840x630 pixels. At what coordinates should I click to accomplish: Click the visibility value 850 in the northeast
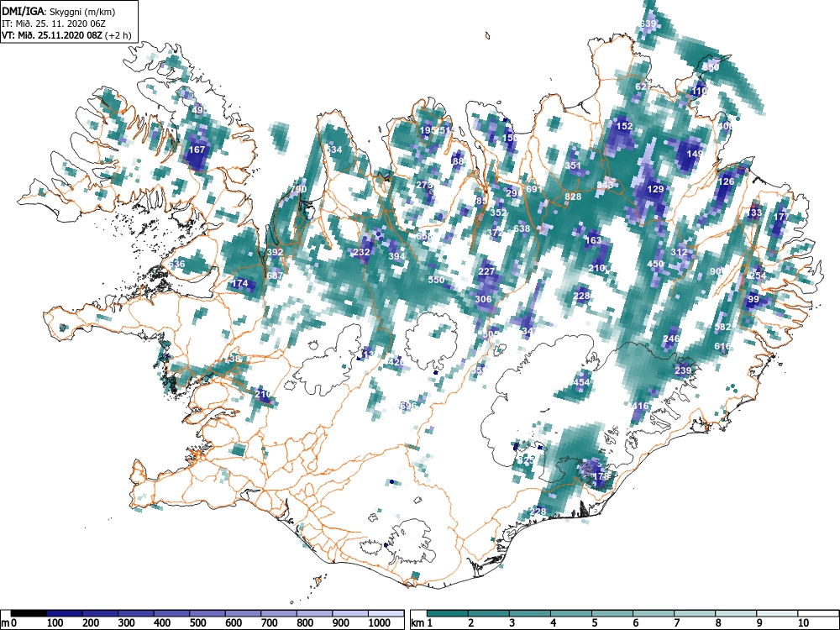(711, 67)
